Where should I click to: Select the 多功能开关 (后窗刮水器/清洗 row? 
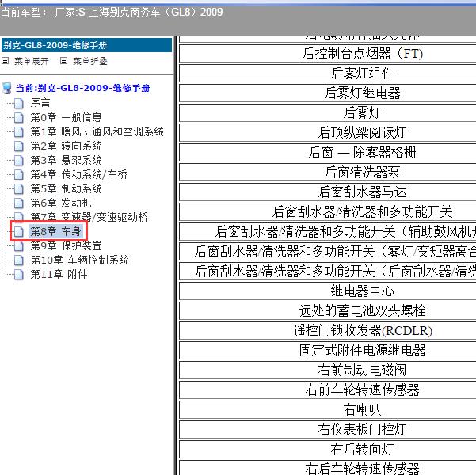[x=328, y=271]
